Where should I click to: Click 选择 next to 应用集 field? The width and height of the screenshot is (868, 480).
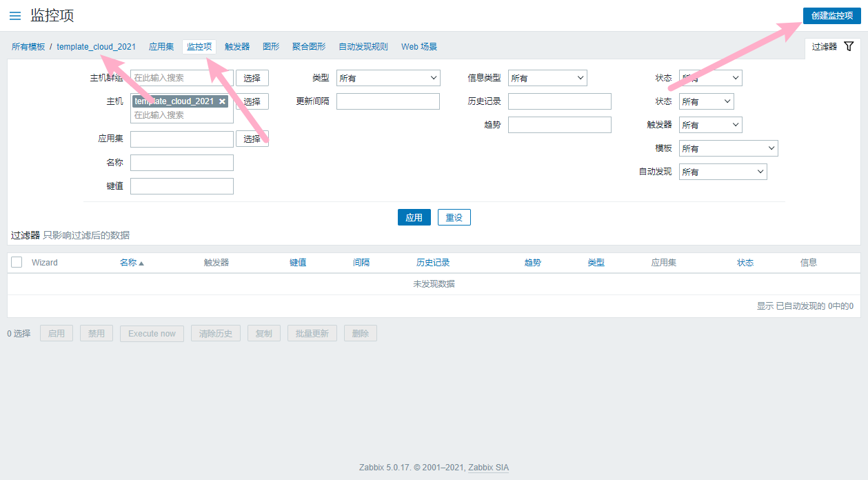252,139
